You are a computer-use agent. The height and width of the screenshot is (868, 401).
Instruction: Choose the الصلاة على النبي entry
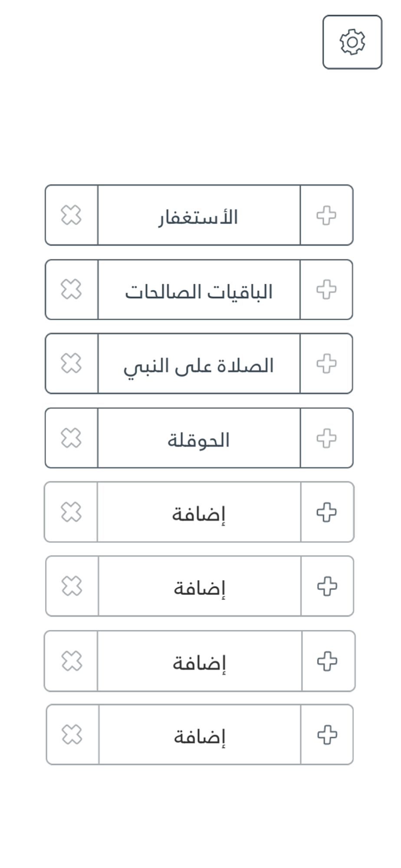(x=199, y=364)
